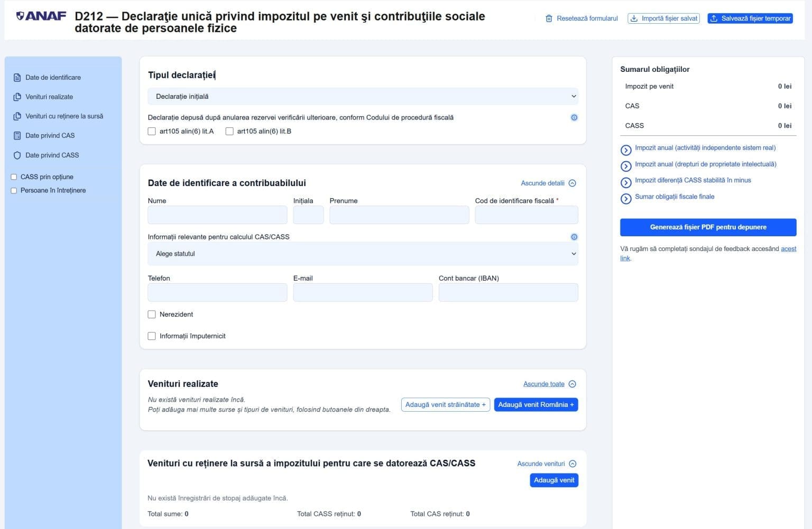Click Generează fișier PDF pentru depunere

point(708,227)
